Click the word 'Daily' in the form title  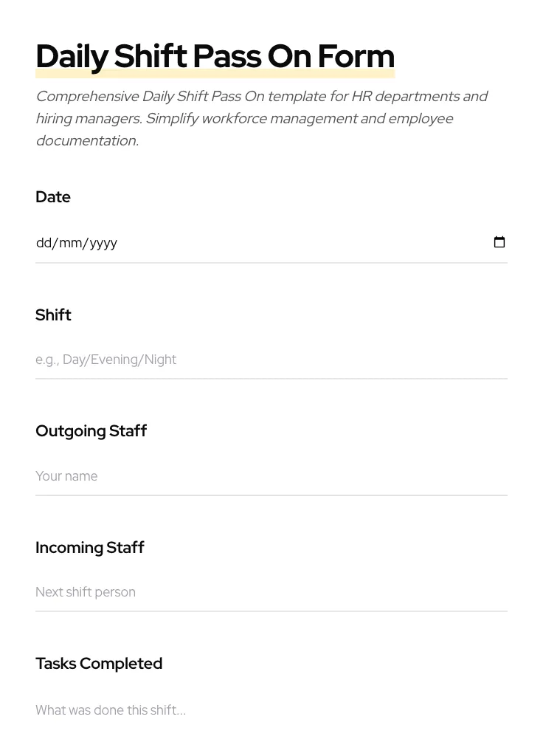pyautogui.click(x=72, y=57)
